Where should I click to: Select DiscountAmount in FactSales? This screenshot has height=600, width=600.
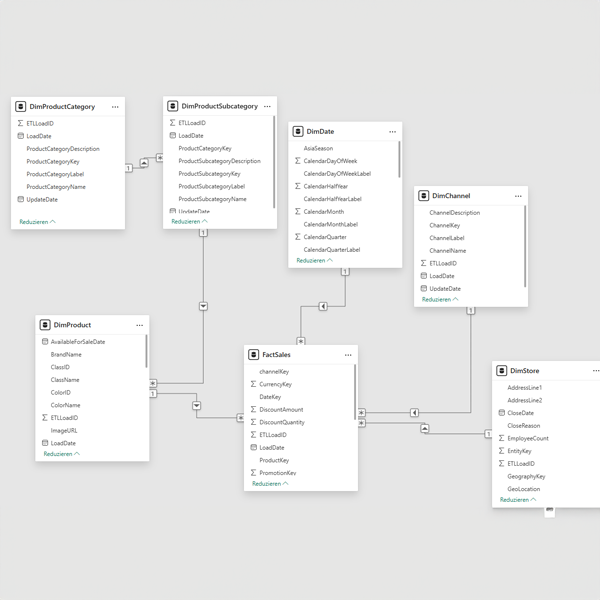pos(281,410)
